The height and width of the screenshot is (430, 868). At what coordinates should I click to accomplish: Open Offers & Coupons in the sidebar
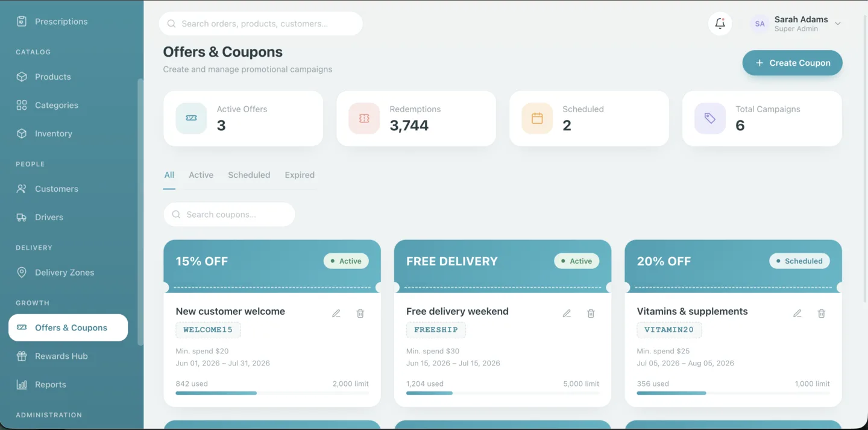[x=68, y=327]
